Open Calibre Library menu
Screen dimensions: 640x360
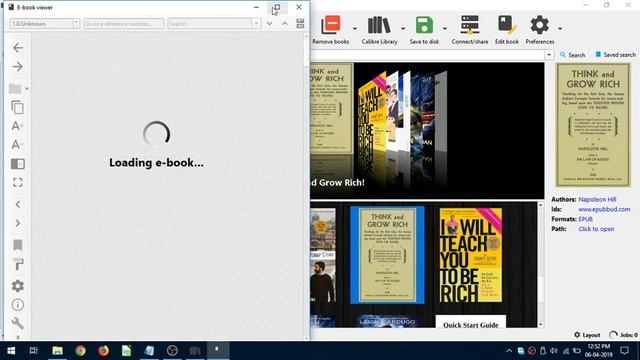pos(379,29)
